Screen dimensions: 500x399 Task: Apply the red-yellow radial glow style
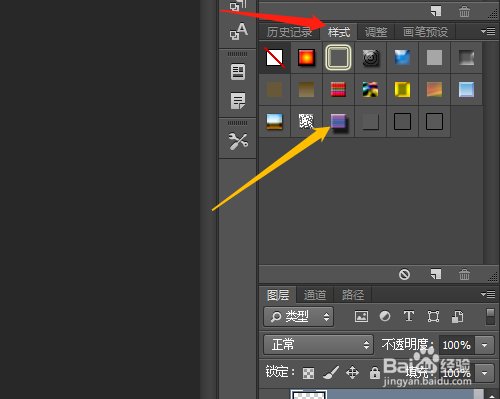306,58
